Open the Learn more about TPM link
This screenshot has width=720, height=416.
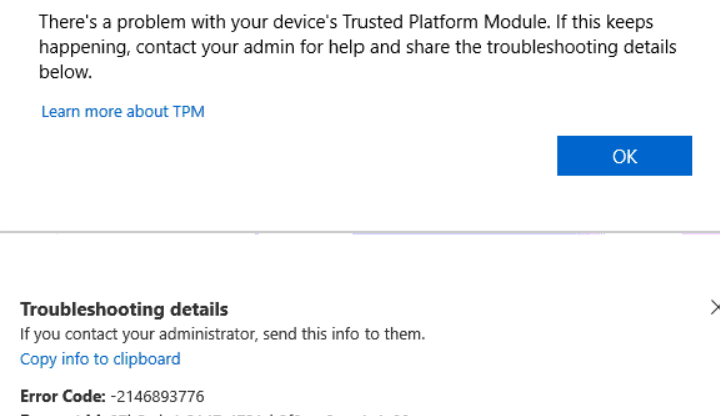122,112
